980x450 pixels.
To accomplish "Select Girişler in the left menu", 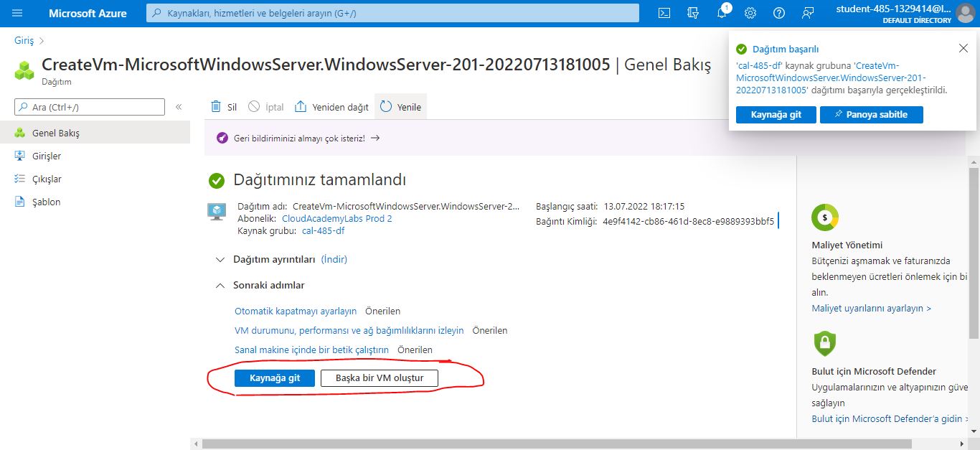I will click(x=95, y=156).
